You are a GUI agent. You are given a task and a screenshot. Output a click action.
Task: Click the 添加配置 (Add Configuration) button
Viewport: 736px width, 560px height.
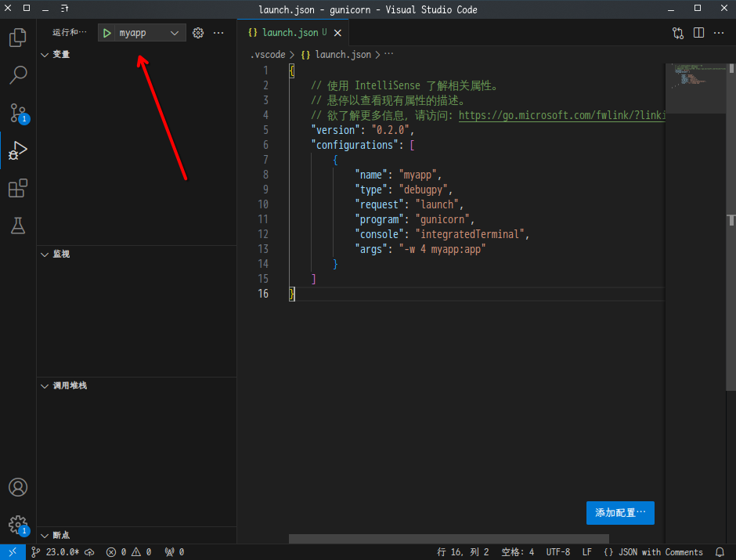point(620,513)
